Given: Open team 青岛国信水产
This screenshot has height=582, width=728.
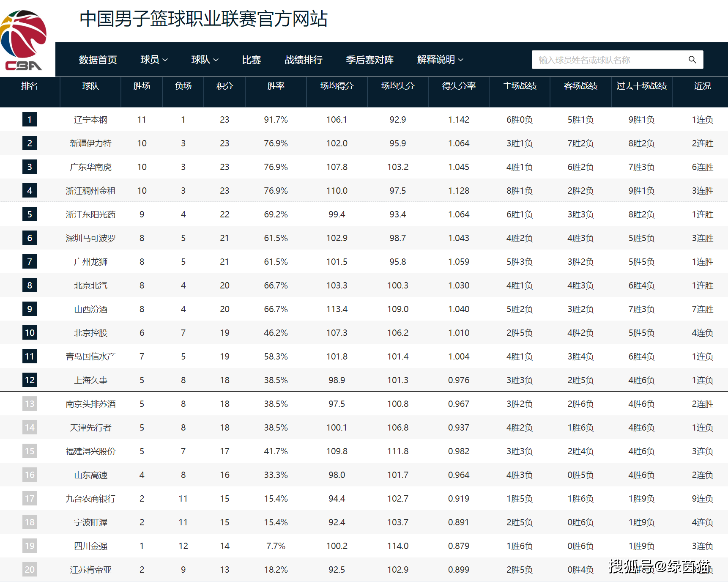Looking at the screenshot, I should pyautogui.click(x=90, y=357).
